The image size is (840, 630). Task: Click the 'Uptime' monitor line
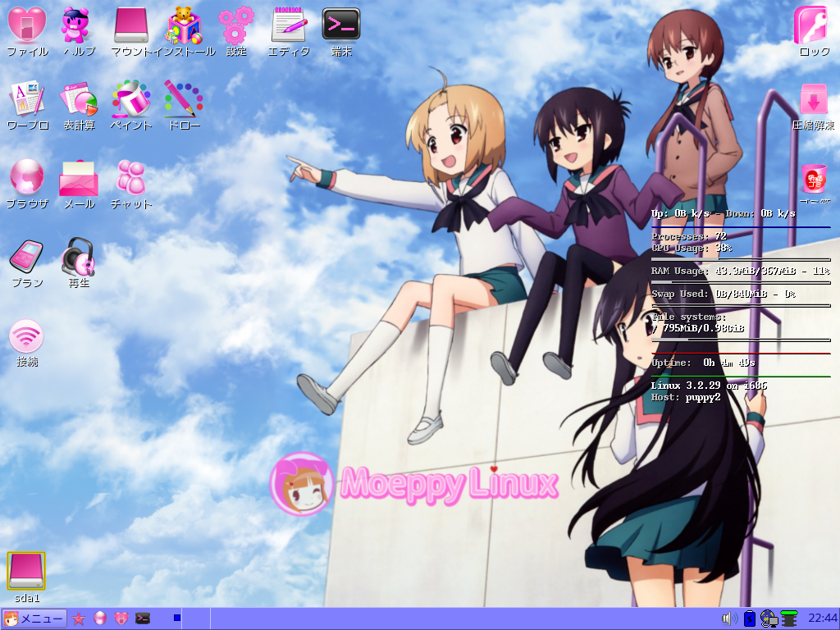point(703,363)
